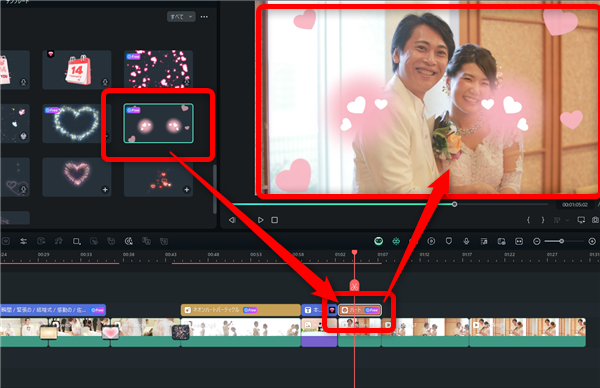Select the small gem sticker clip on timeline
This screenshot has width=600, height=388.
[332, 310]
